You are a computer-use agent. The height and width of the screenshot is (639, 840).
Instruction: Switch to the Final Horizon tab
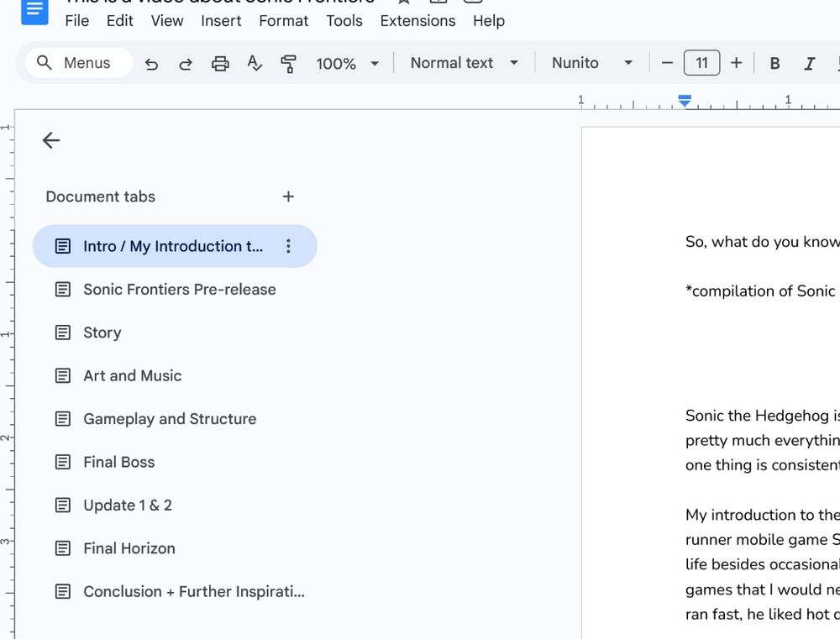[x=175, y=548]
